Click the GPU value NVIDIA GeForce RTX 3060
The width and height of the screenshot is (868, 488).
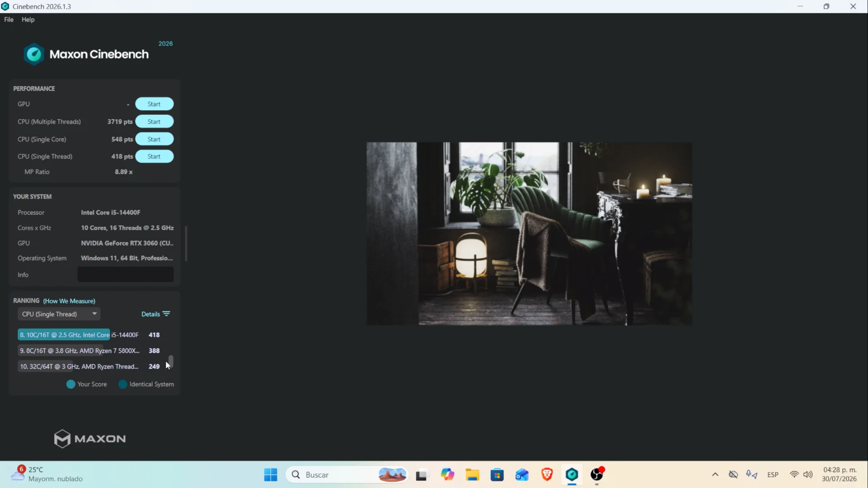127,243
